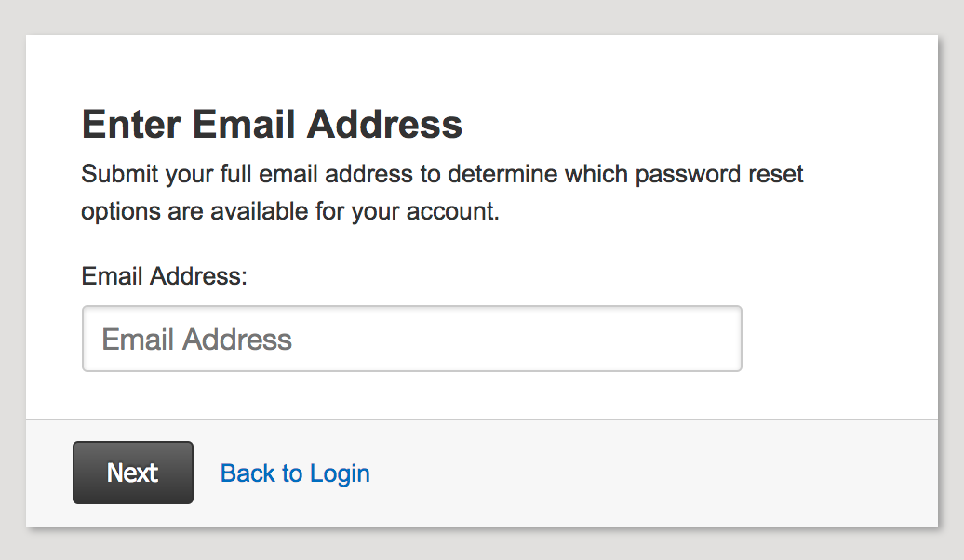
Task: Click the gray page background
Action: point(949,279)
